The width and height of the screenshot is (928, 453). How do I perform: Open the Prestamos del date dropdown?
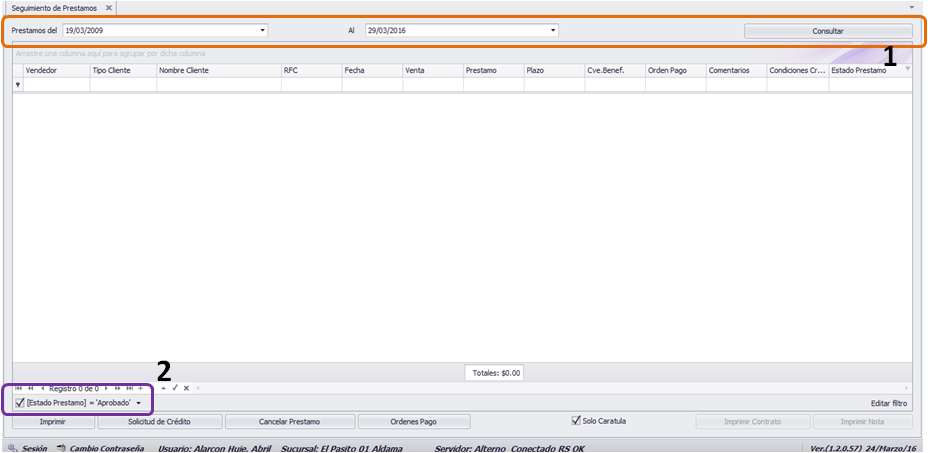click(263, 30)
